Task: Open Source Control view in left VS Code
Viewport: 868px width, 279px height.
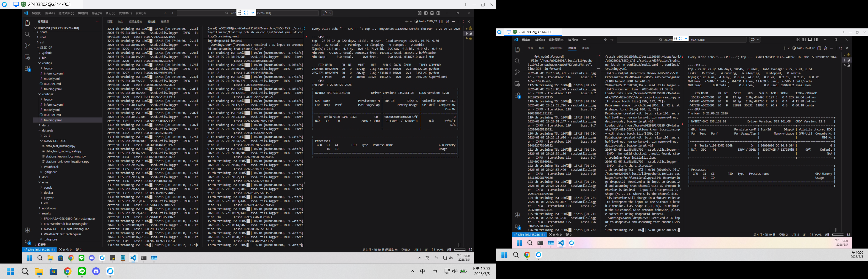Action: [27, 45]
